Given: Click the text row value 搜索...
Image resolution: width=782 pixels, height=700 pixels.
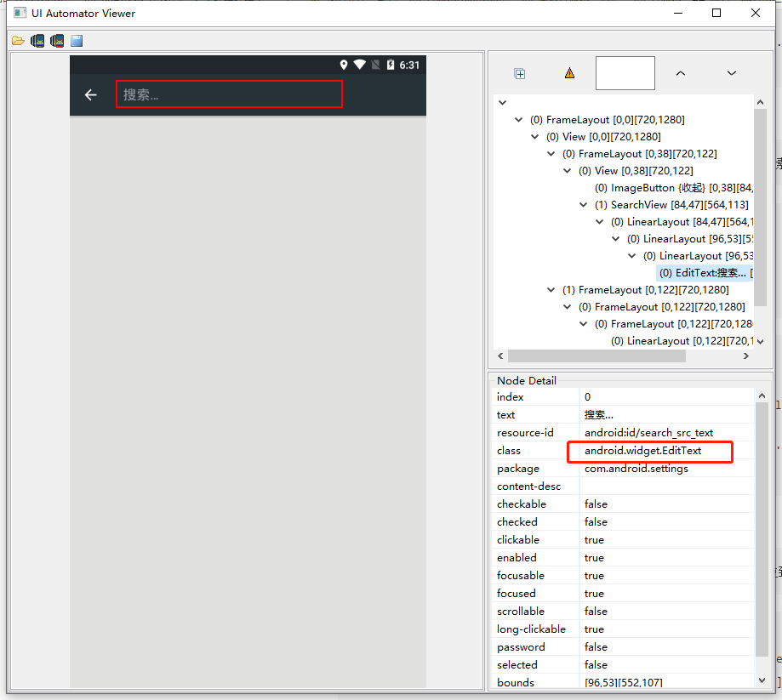Looking at the screenshot, I should [x=599, y=415].
